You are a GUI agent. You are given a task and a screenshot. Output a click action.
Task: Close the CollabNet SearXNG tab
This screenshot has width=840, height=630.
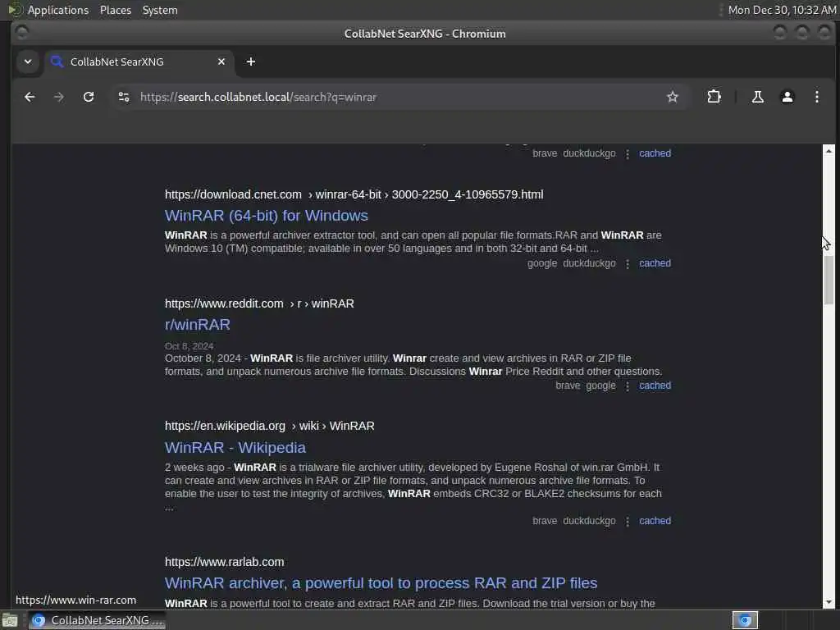pyautogui.click(x=221, y=62)
